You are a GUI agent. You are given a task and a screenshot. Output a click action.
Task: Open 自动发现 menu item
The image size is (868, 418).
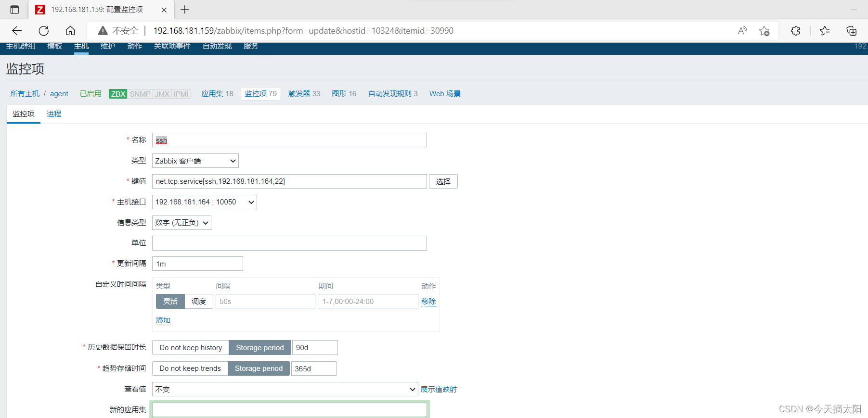click(x=217, y=46)
